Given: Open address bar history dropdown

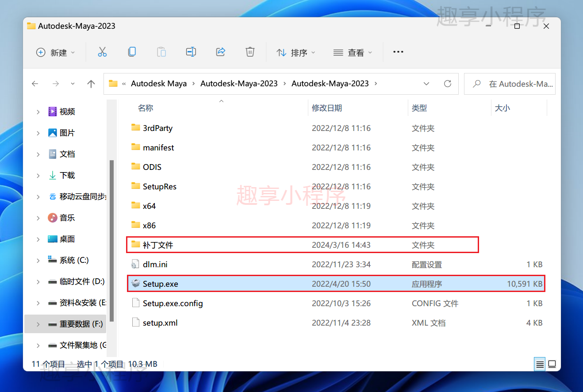Looking at the screenshot, I should (426, 84).
